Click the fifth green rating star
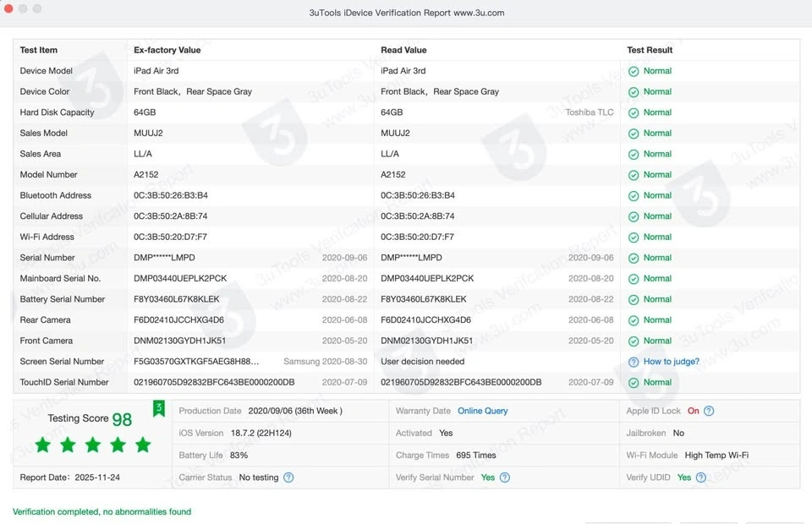The height and width of the screenshot is (524, 812). 143,445
